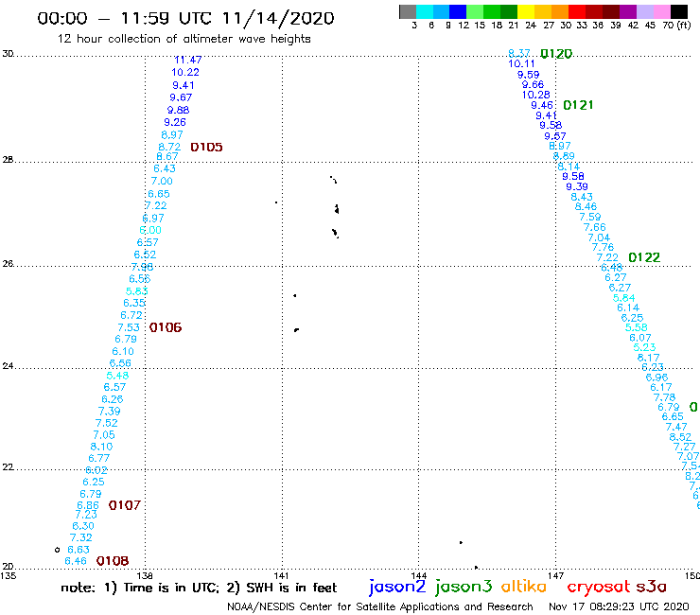
Task: Pick the purple legend swatch
Action: tap(628, 11)
